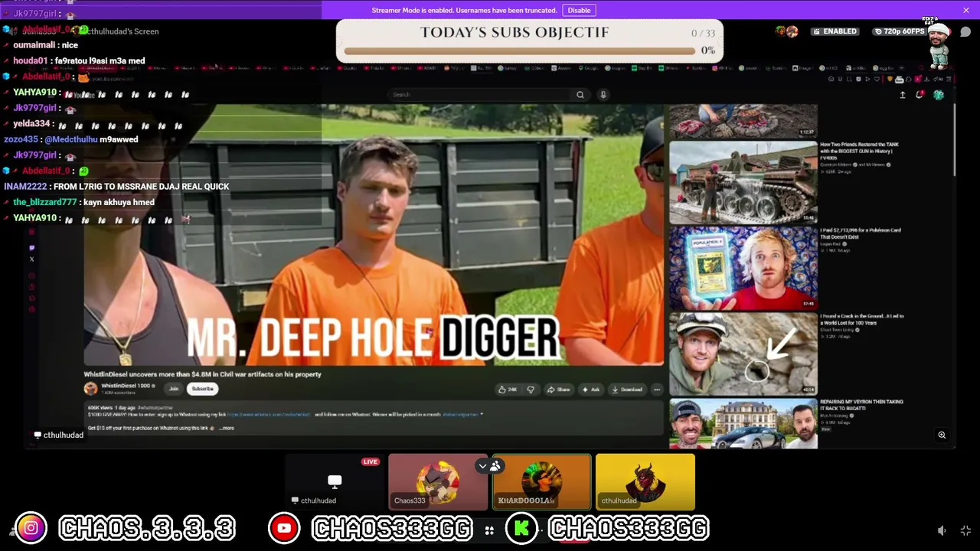Select the Chaos333 participant tile

tap(438, 482)
